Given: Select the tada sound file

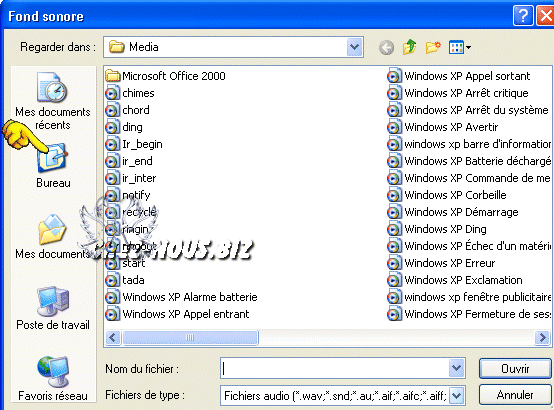Looking at the screenshot, I should tap(125, 280).
